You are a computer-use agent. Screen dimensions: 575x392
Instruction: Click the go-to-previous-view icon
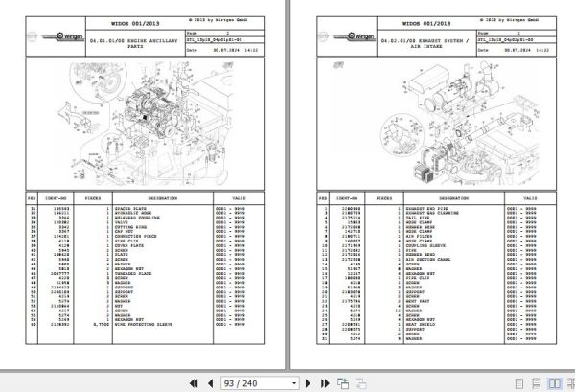(343, 383)
